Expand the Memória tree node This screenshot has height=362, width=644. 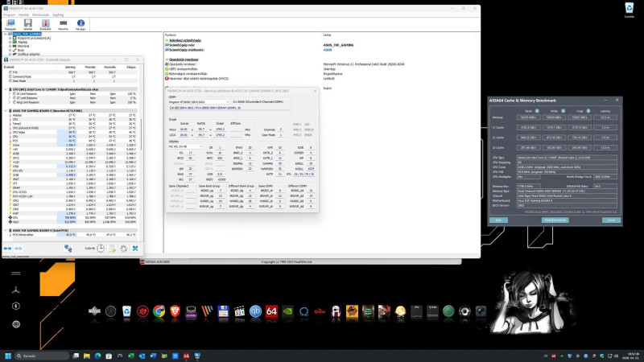pos(10,46)
